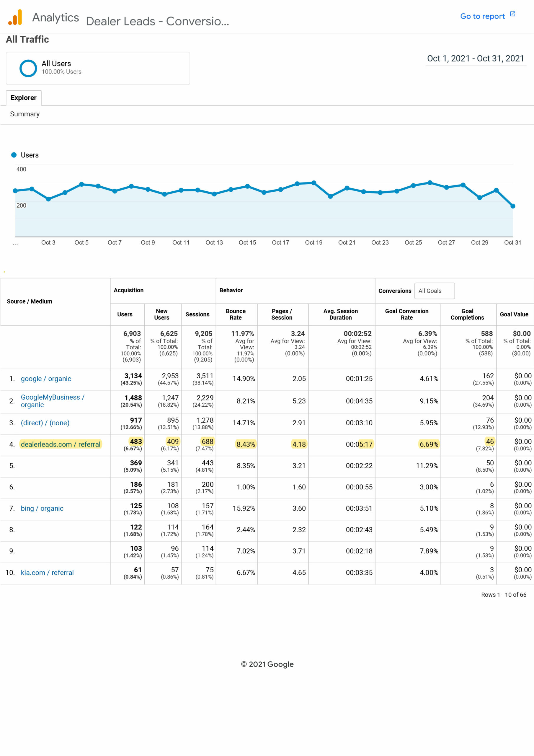Sort by the Users column header
The height and width of the screenshot is (756, 534).
coord(125,315)
